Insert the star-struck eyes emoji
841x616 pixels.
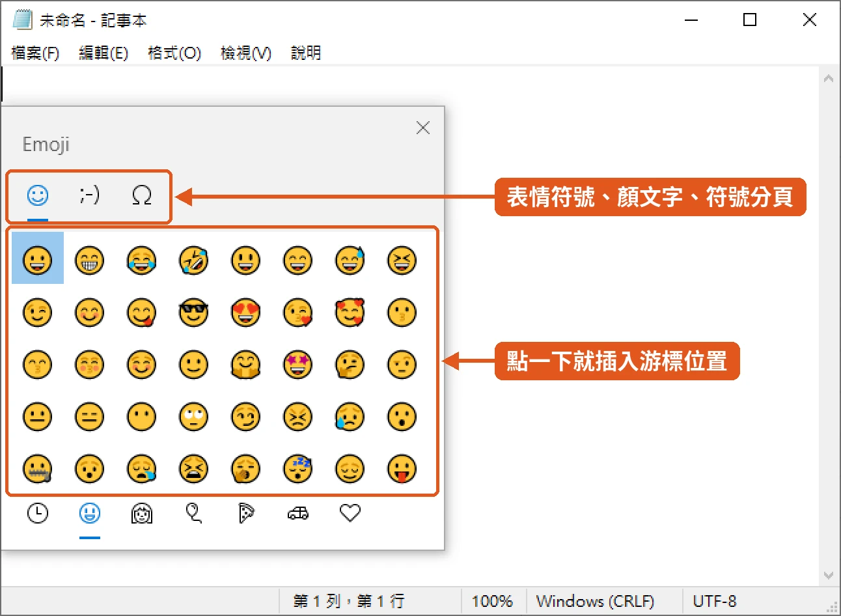click(x=298, y=365)
